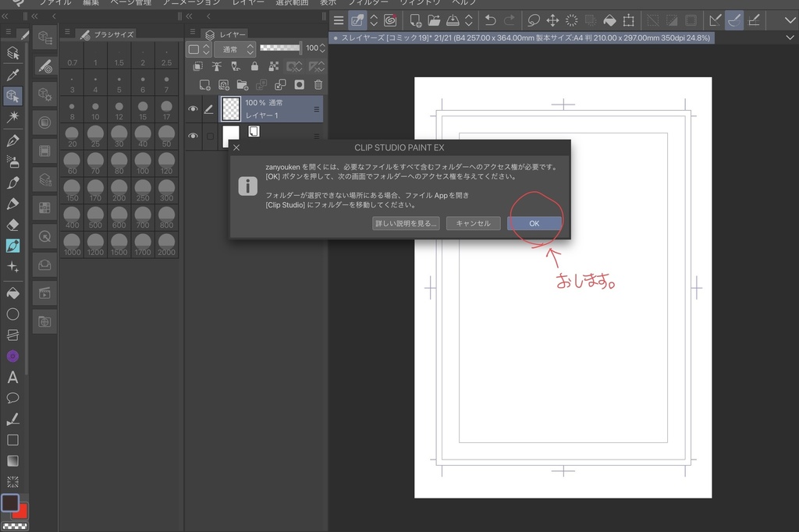
Task: Select the highlighted cyan Blend tool
Action: pyautogui.click(x=12, y=246)
